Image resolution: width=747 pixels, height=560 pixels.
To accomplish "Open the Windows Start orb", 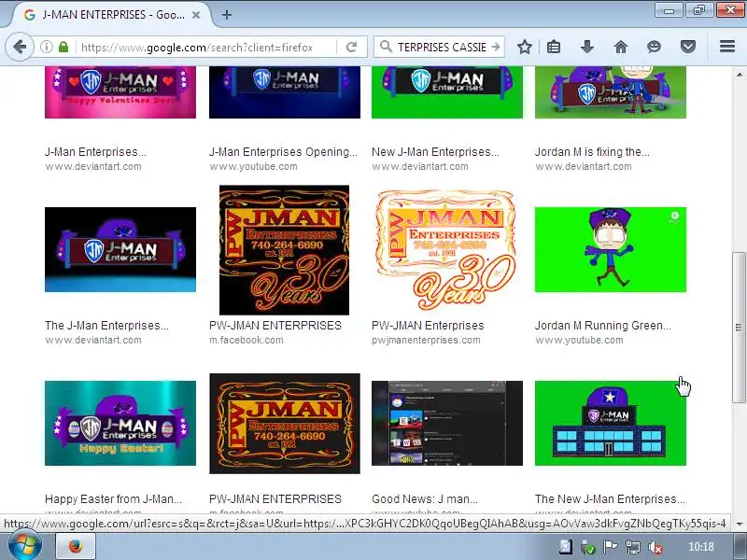I will [x=25, y=546].
